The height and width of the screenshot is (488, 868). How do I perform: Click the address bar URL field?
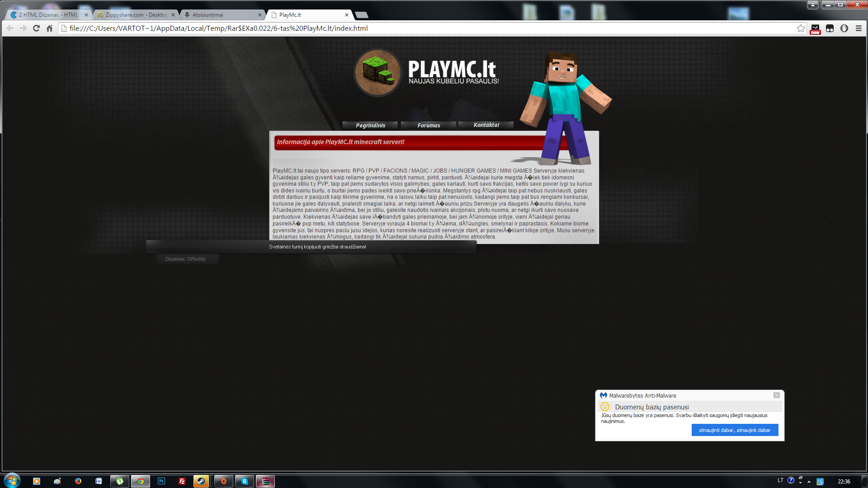click(429, 28)
